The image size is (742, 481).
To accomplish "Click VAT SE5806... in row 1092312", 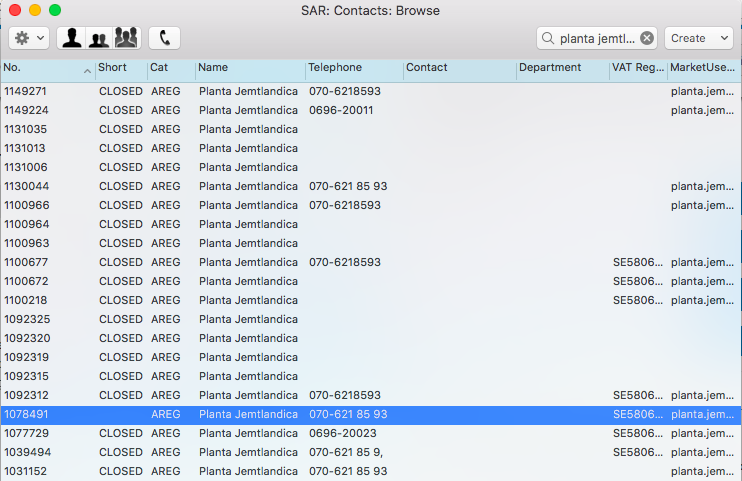I will [638, 395].
